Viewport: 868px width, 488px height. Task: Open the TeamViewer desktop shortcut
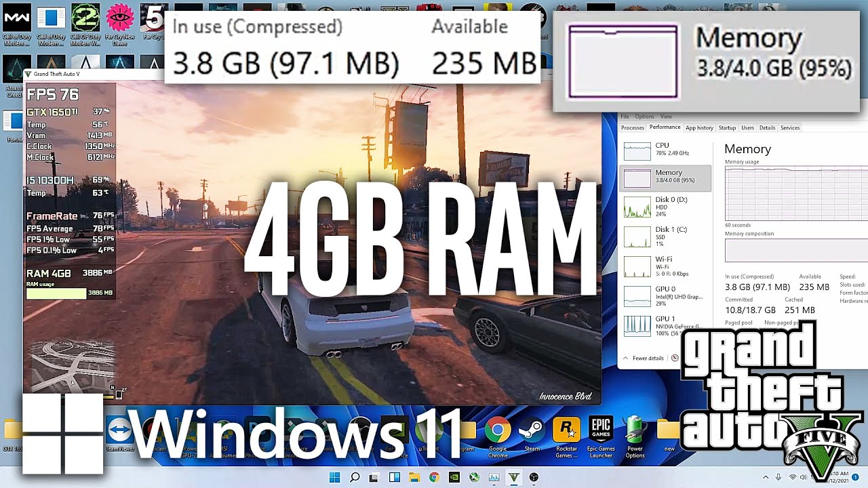coord(119,434)
